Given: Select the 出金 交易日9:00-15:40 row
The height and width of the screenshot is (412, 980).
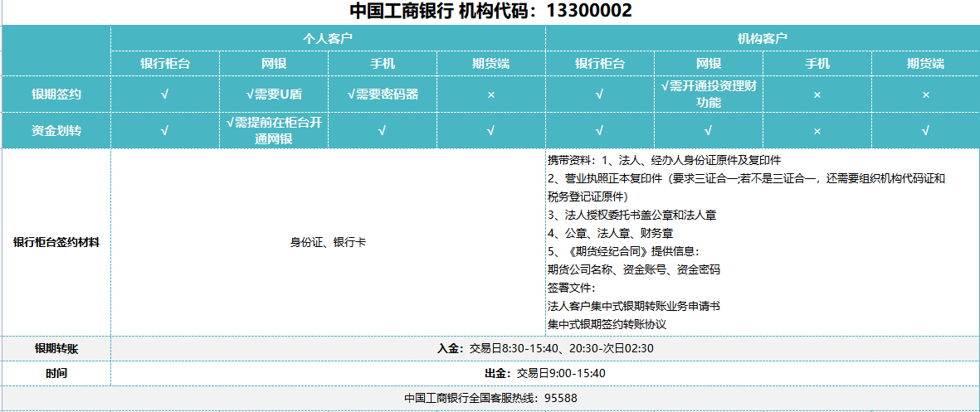Looking at the screenshot, I should pos(545,373).
